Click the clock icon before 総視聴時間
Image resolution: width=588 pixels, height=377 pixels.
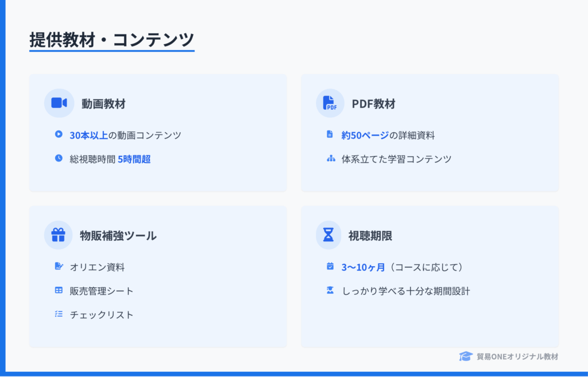59,158
